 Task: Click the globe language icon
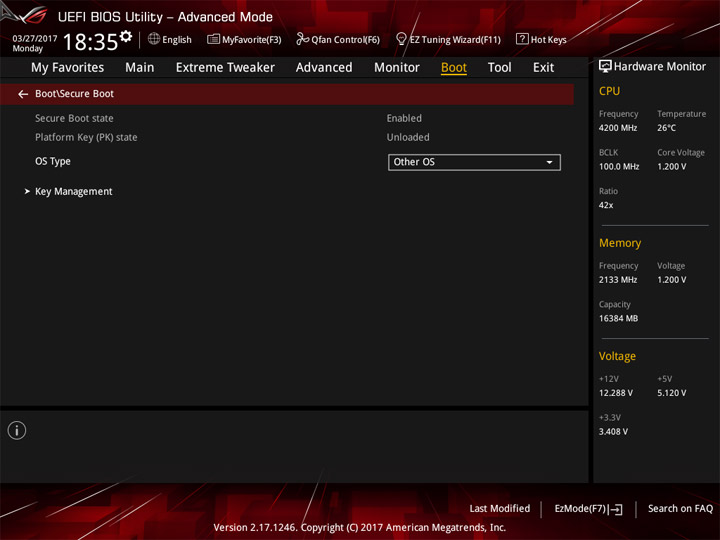[x=154, y=39]
